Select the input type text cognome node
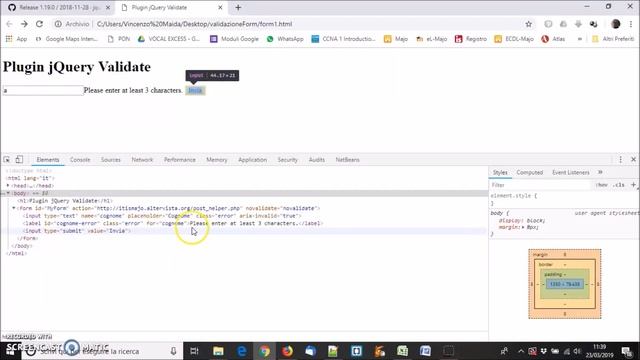 (x=162, y=216)
